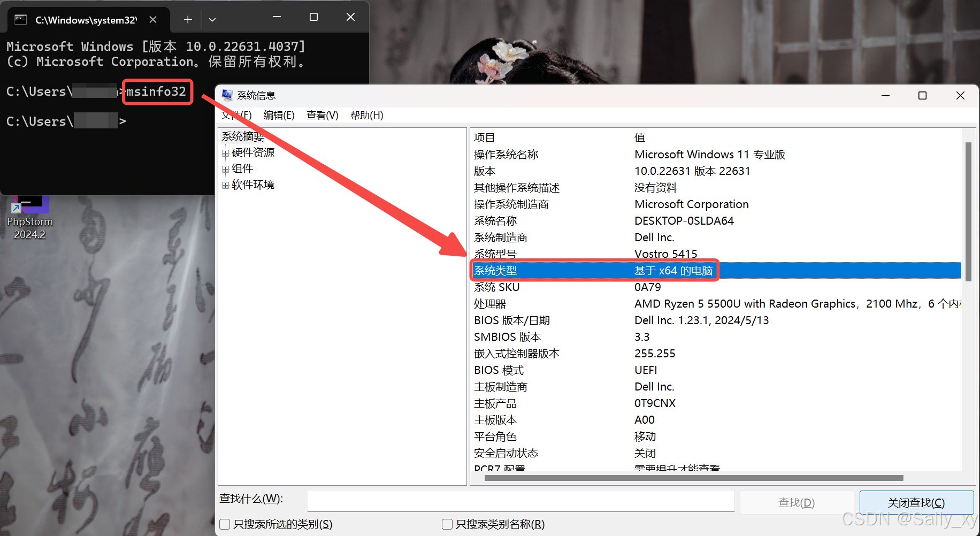The image size is (980, 536).
Task: Click the Microsoft Windows version line in terminal
Action: point(156,47)
